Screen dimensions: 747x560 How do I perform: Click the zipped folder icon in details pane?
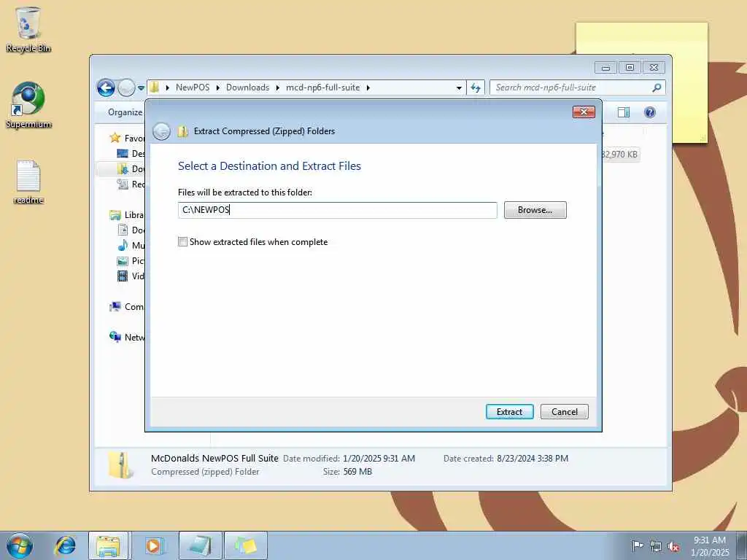click(x=120, y=464)
